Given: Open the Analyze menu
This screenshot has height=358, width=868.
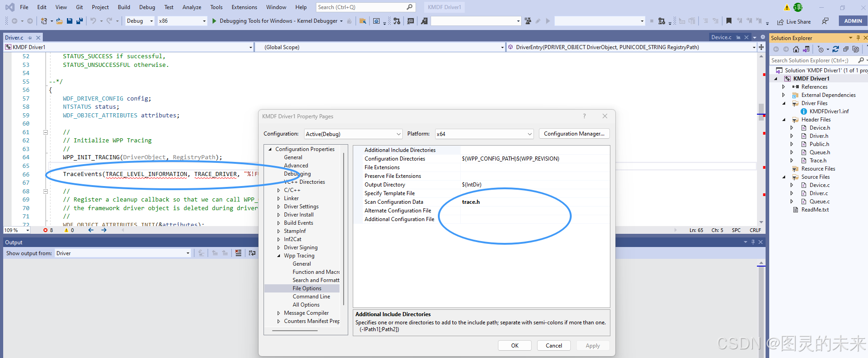Looking at the screenshot, I should pos(192,7).
